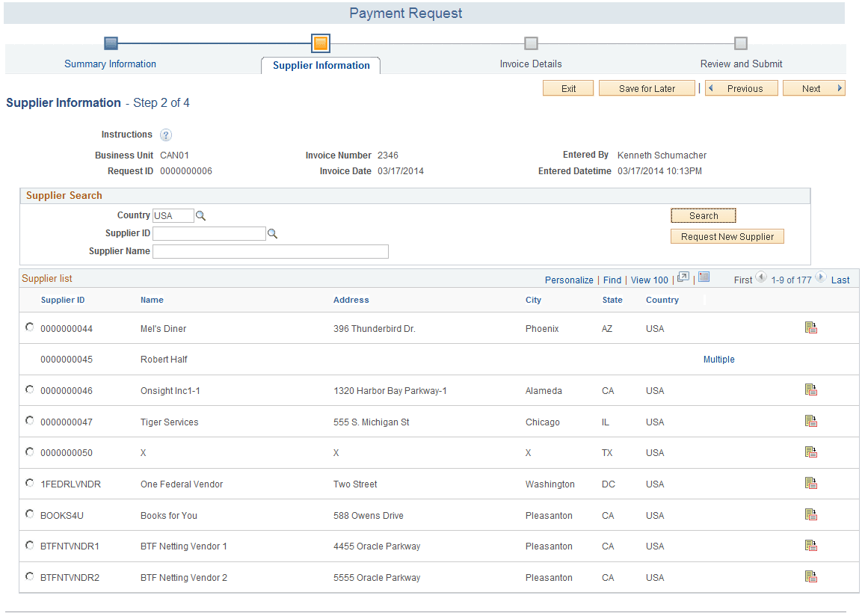Screen dimensions: 865x616
Task: Open conversations icon for BTF Netting Vendor 2
Action: click(x=811, y=576)
